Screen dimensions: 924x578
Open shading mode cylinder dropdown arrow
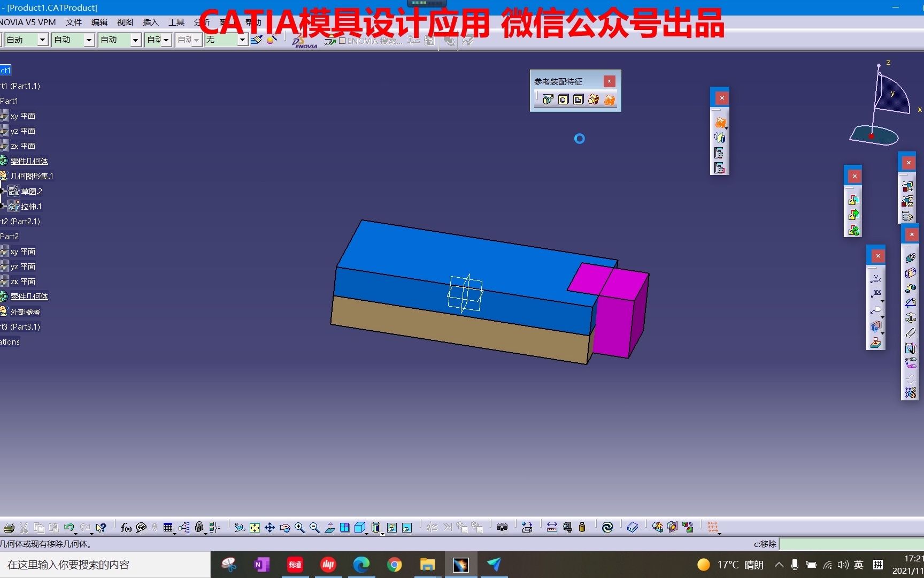(382, 533)
